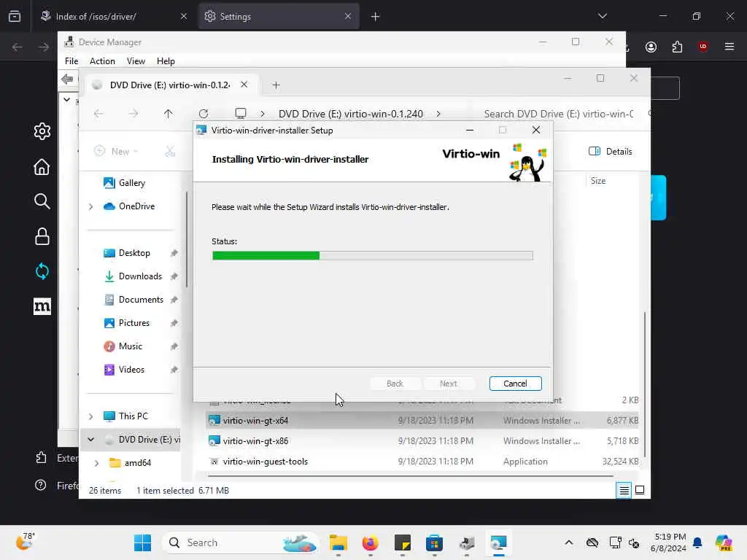Screen dimensions: 747x560
Task: Click the Explorer search box
Action: click(x=564, y=114)
